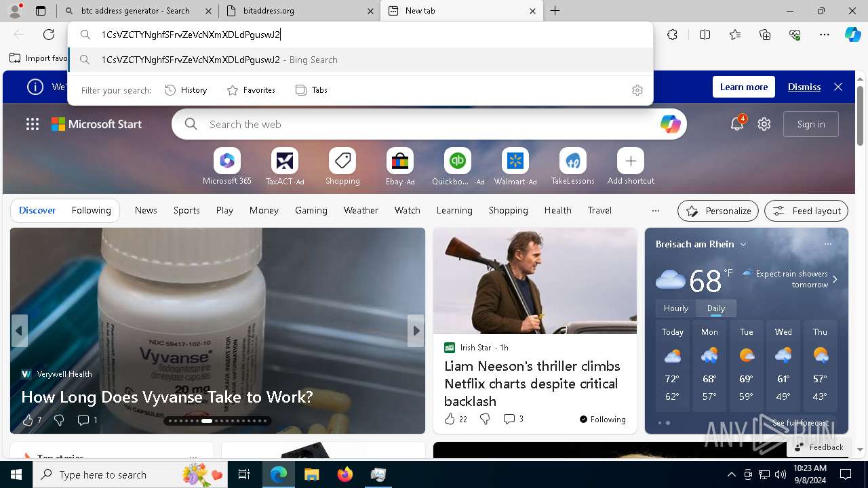Open Collections icon in toolbar

point(765,35)
